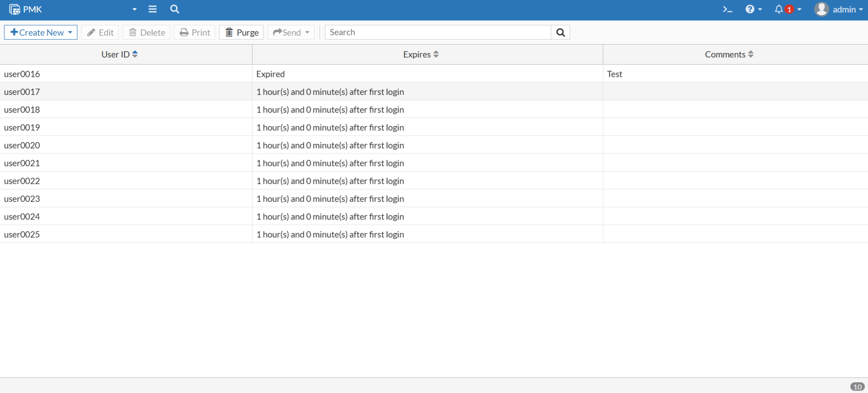Open the PMK device selector dropdown arrow
This screenshot has height=393, width=868.
coord(134,9)
